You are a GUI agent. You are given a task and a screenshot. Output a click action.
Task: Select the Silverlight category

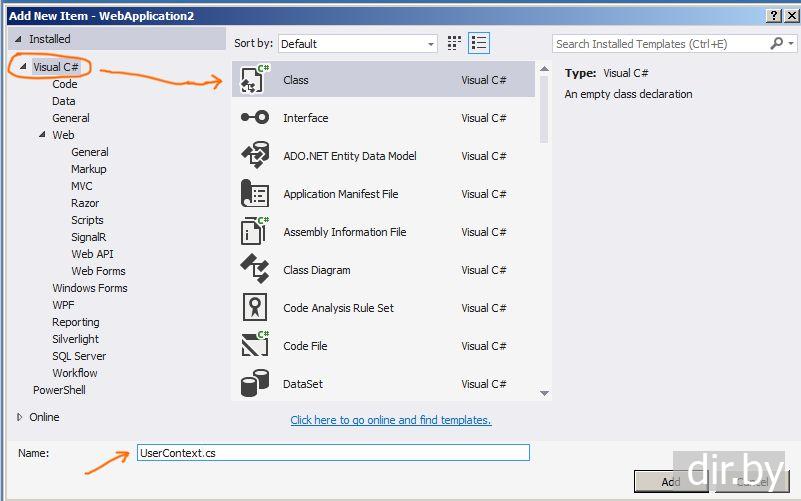(x=75, y=339)
